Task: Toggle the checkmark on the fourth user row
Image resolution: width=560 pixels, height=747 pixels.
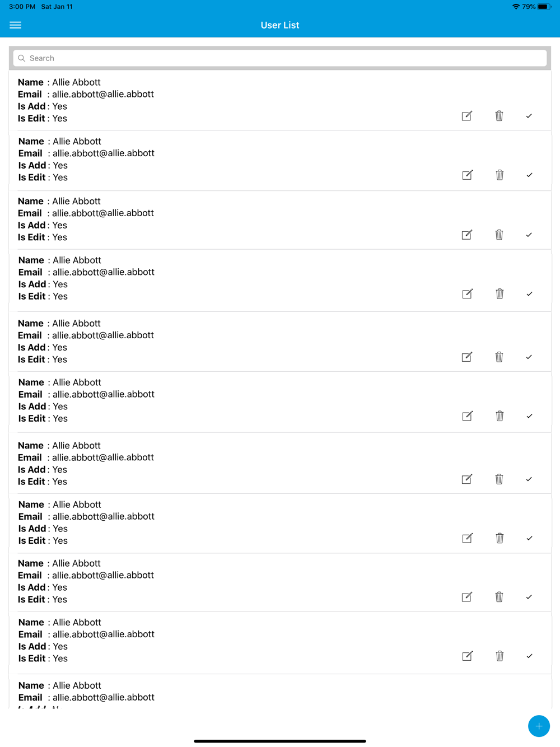Action: click(x=529, y=294)
